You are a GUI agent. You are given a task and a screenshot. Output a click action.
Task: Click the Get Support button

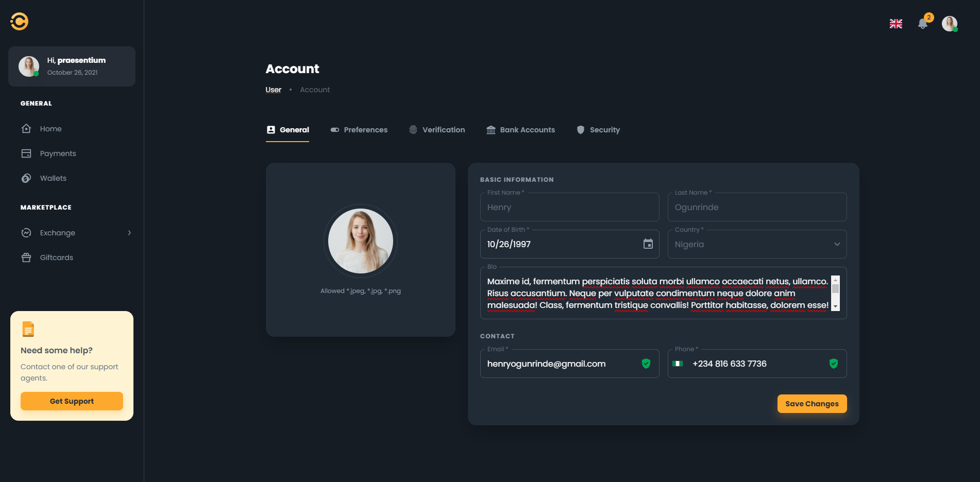point(72,401)
